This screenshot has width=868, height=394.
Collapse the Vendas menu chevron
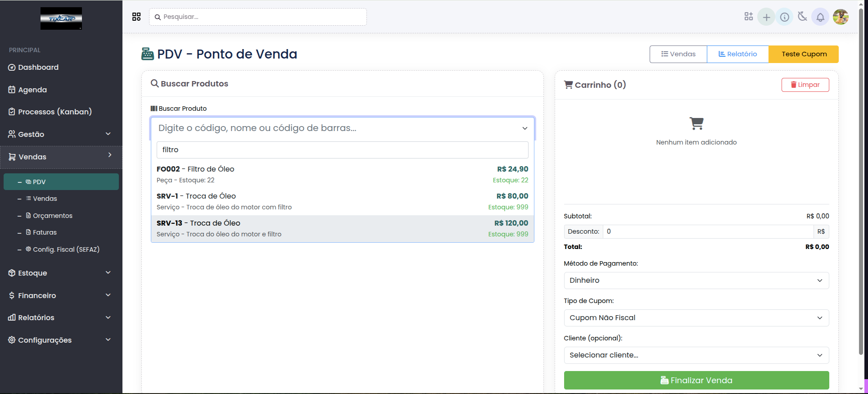pos(110,155)
